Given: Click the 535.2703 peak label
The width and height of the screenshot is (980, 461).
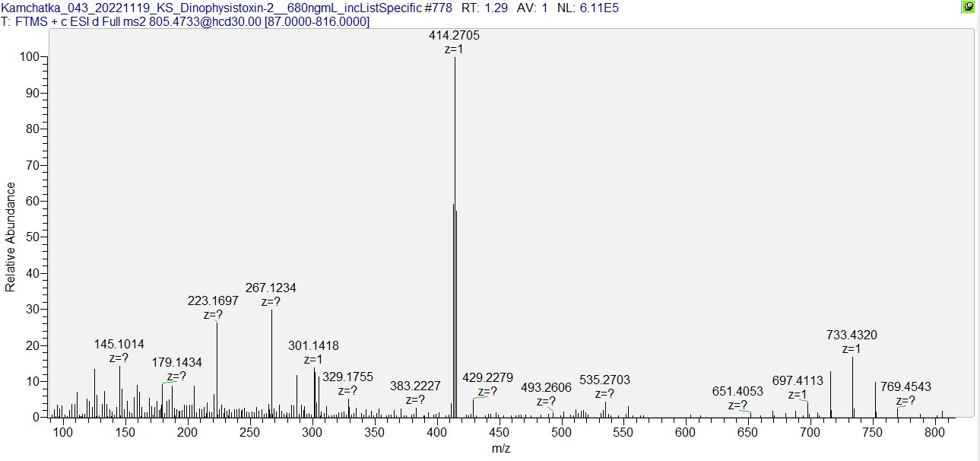Looking at the screenshot, I should tap(604, 380).
